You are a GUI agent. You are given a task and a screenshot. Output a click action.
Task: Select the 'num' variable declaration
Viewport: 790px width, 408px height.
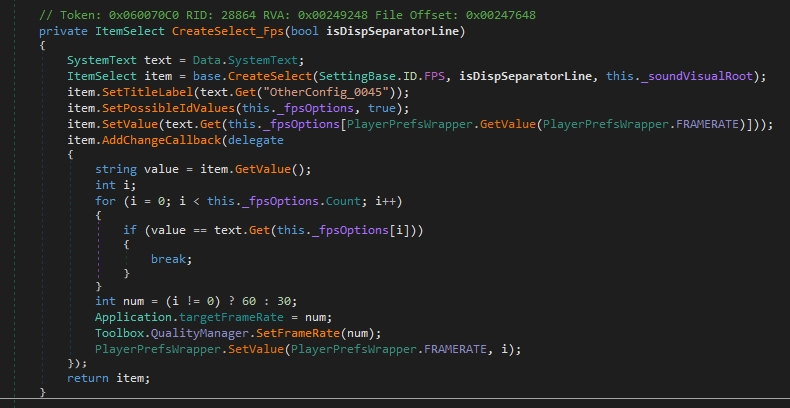point(134,301)
